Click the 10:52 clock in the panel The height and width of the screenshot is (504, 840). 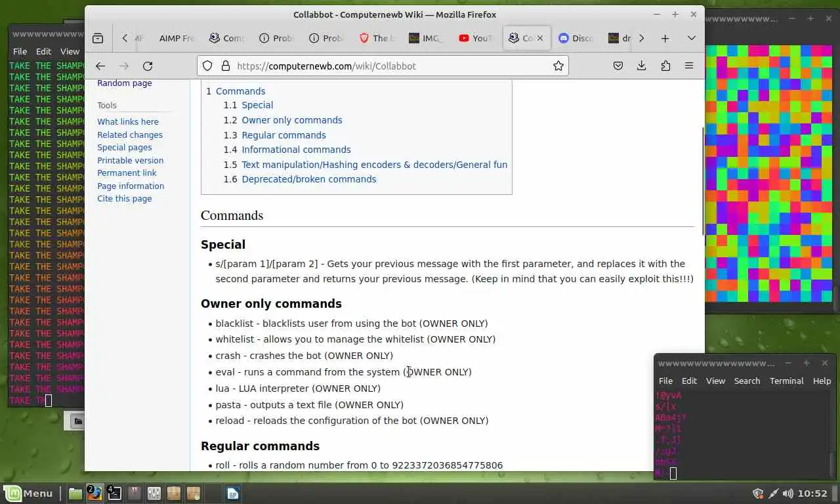pyautogui.click(x=813, y=493)
